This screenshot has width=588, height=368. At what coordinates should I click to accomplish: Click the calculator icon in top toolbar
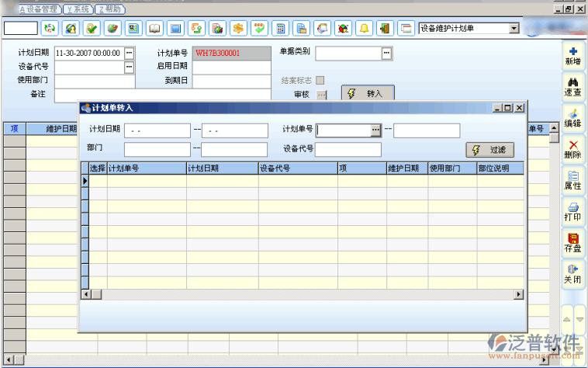pyautogui.click(x=280, y=29)
